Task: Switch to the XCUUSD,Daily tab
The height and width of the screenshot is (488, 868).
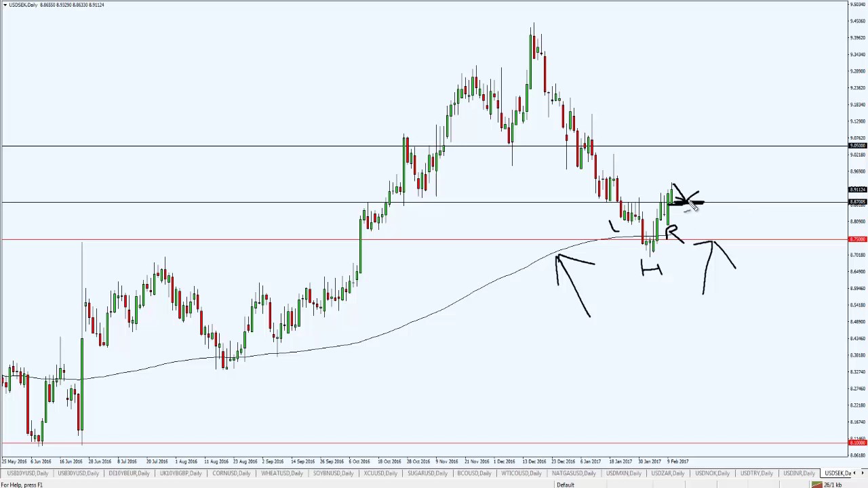Action: coord(380,473)
